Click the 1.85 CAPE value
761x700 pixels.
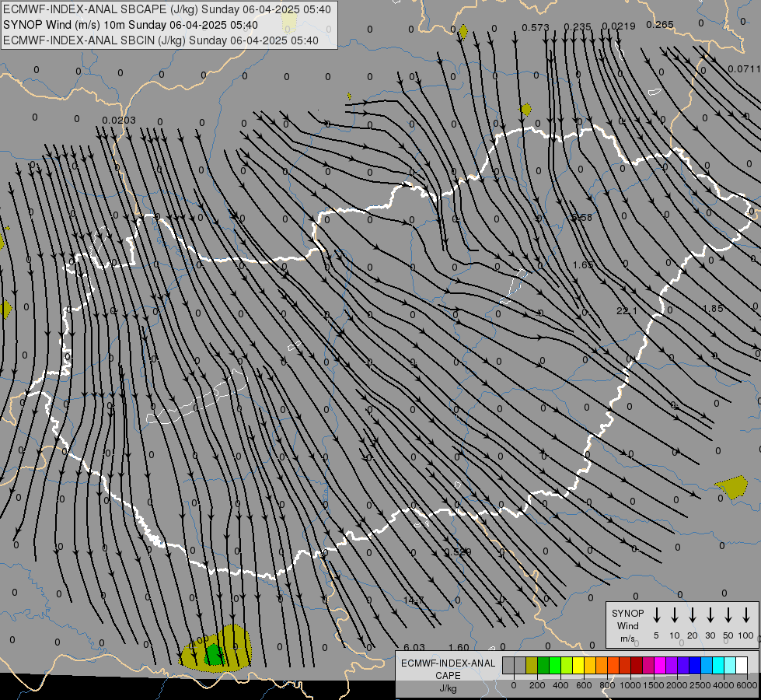(x=713, y=309)
